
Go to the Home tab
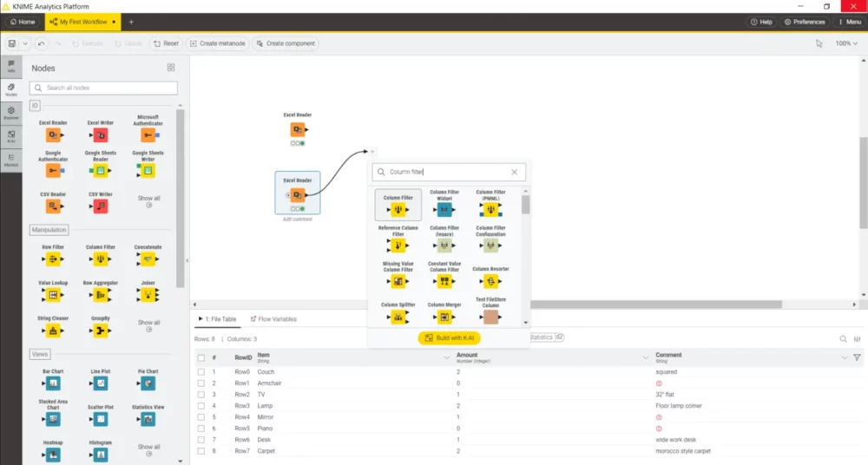point(23,21)
